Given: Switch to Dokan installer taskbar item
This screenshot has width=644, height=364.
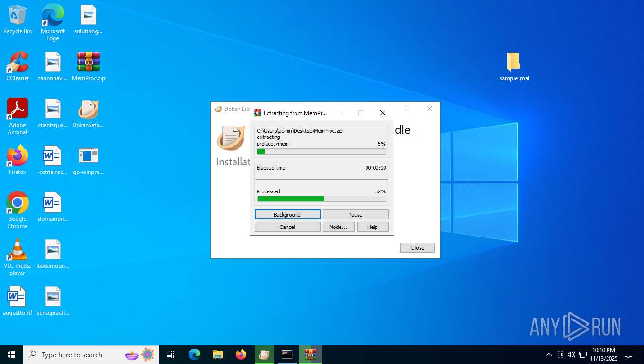Looking at the screenshot, I should (x=264, y=355).
